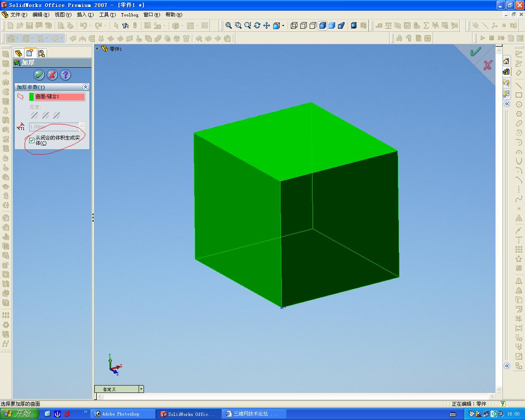525x420 pixels.
Task: Open the 自定义 view dropdown
Action: (141, 389)
